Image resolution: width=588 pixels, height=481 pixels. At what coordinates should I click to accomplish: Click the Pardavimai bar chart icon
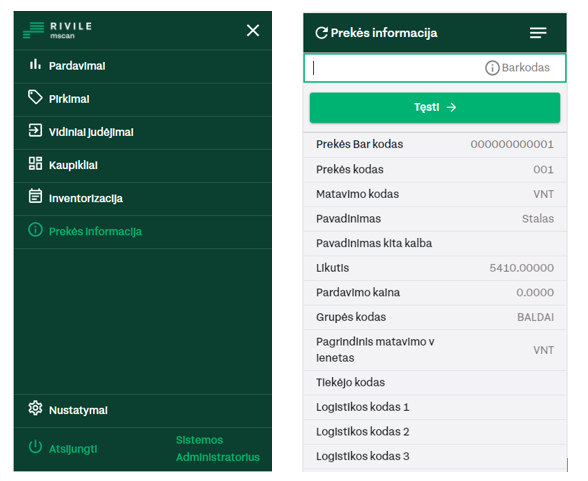(35, 64)
